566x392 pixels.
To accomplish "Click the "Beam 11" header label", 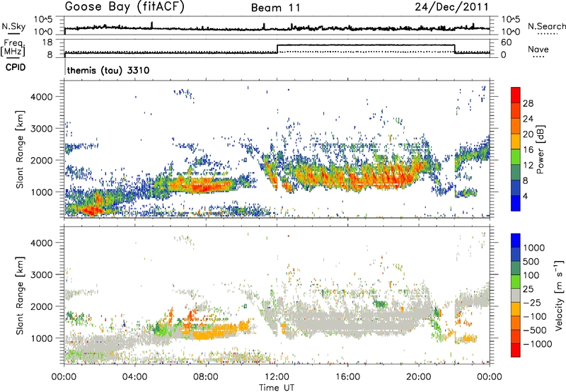I will [276, 8].
